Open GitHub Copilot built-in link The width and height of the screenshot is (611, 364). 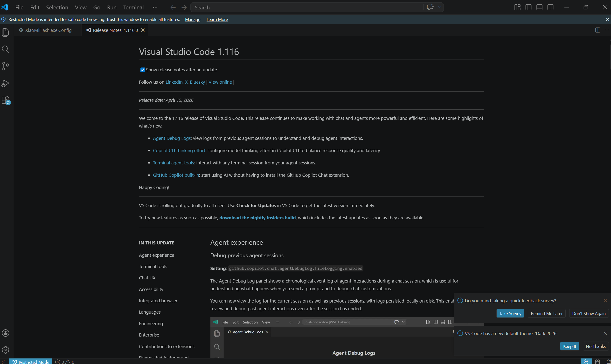176,175
